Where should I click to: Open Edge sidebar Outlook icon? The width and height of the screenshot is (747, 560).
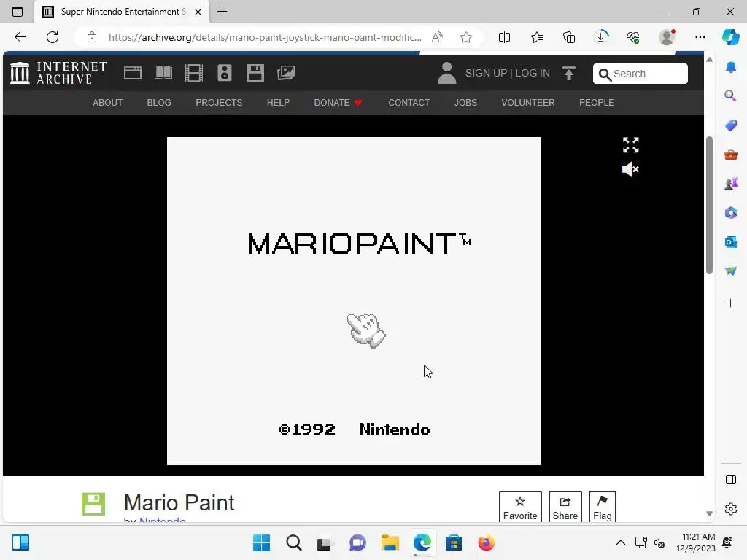(731, 242)
